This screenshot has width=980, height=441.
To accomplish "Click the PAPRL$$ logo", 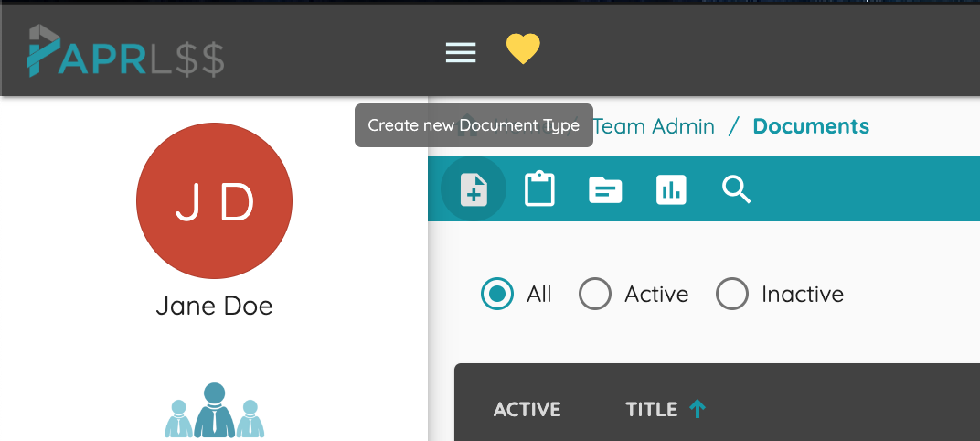I will pos(125,51).
